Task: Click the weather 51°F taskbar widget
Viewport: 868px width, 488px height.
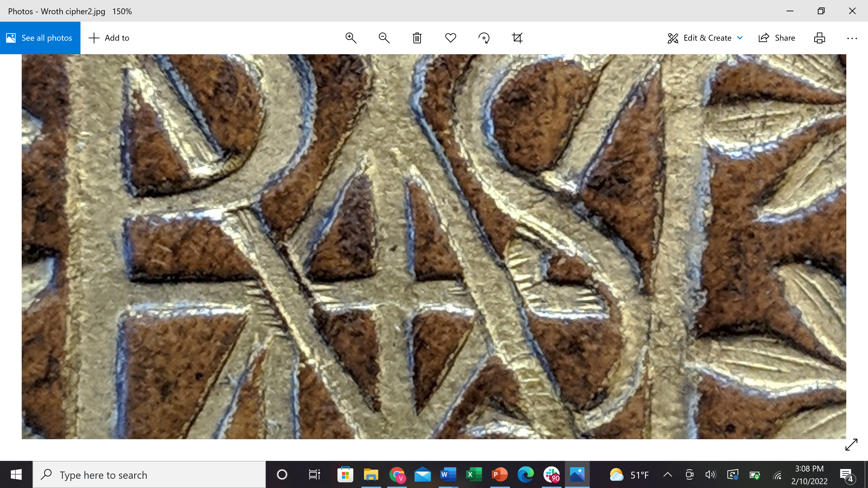Action: 629,475
